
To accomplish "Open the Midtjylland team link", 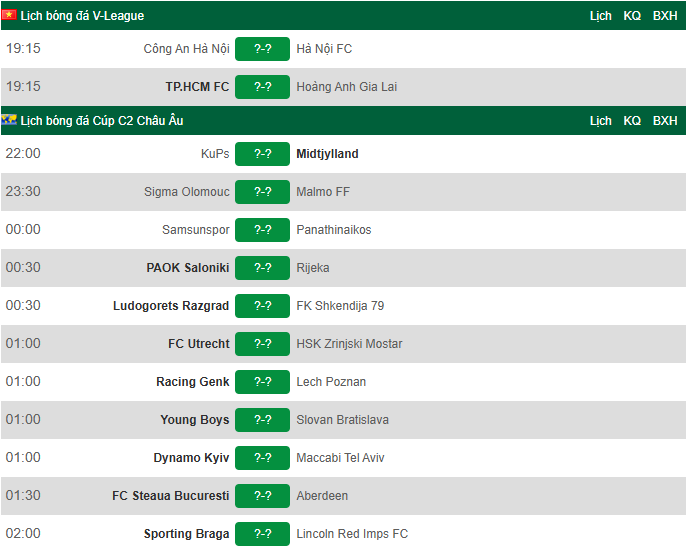I will 327,154.
